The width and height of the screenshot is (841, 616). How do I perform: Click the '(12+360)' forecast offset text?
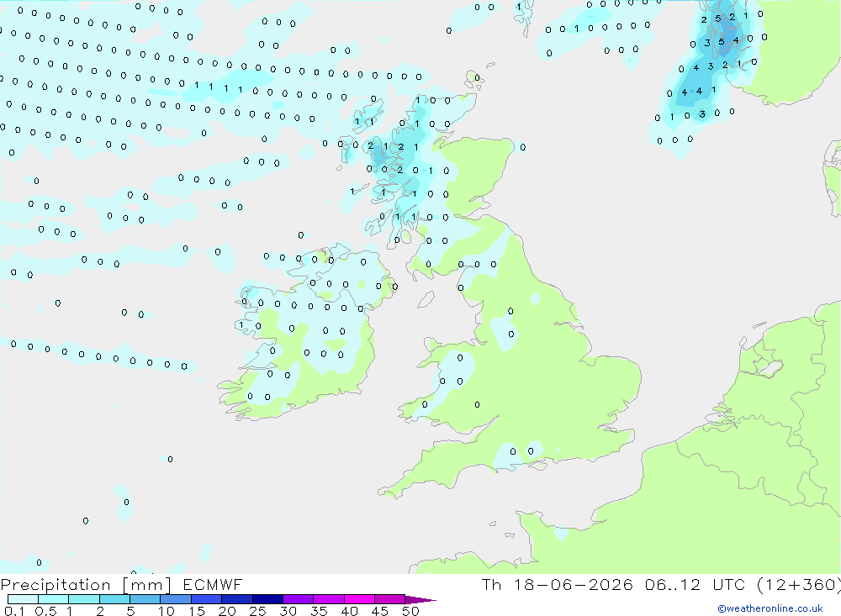click(x=799, y=585)
